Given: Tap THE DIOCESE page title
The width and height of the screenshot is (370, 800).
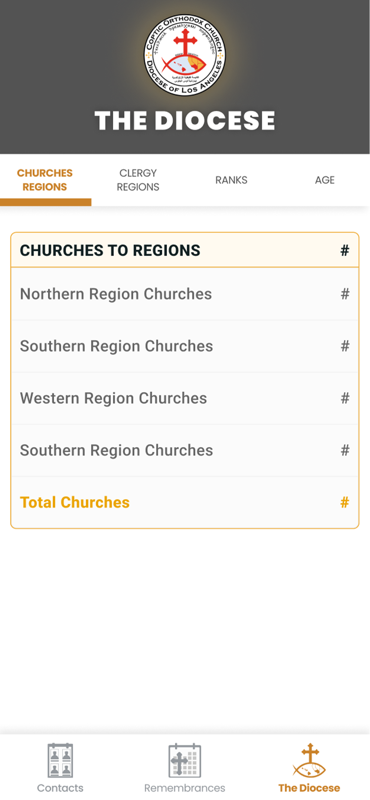Looking at the screenshot, I should point(185,120).
